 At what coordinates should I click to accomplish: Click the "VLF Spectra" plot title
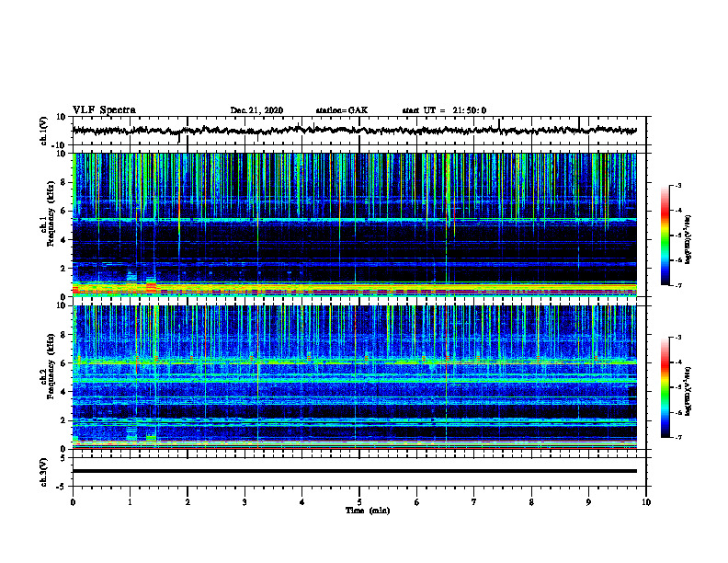tap(104, 110)
